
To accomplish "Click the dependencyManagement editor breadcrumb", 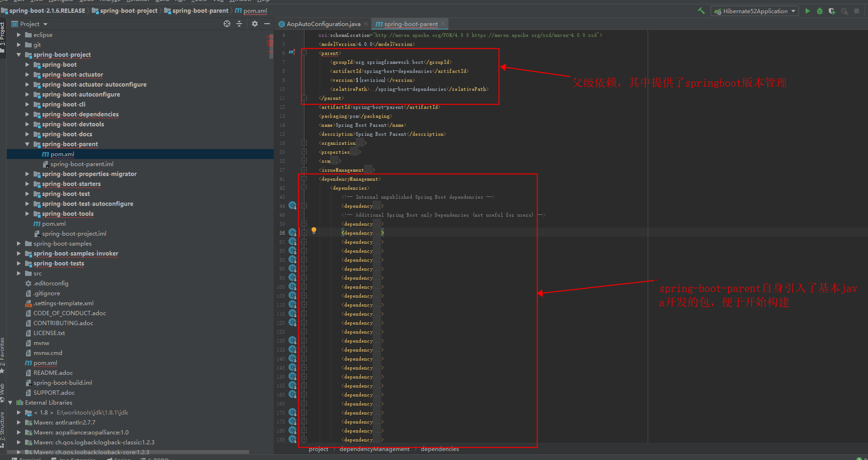I will pos(374,449).
